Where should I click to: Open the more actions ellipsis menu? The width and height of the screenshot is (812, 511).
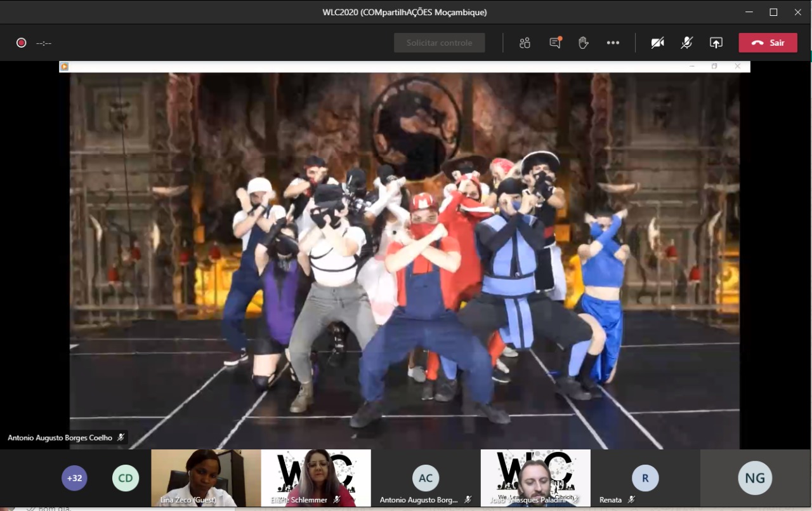click(613, 43)
